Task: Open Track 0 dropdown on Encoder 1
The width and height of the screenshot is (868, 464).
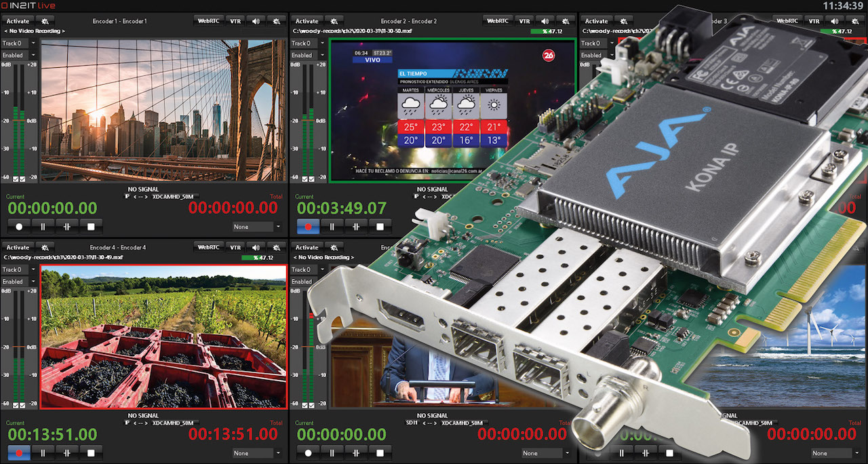Action: click(19, 43)
